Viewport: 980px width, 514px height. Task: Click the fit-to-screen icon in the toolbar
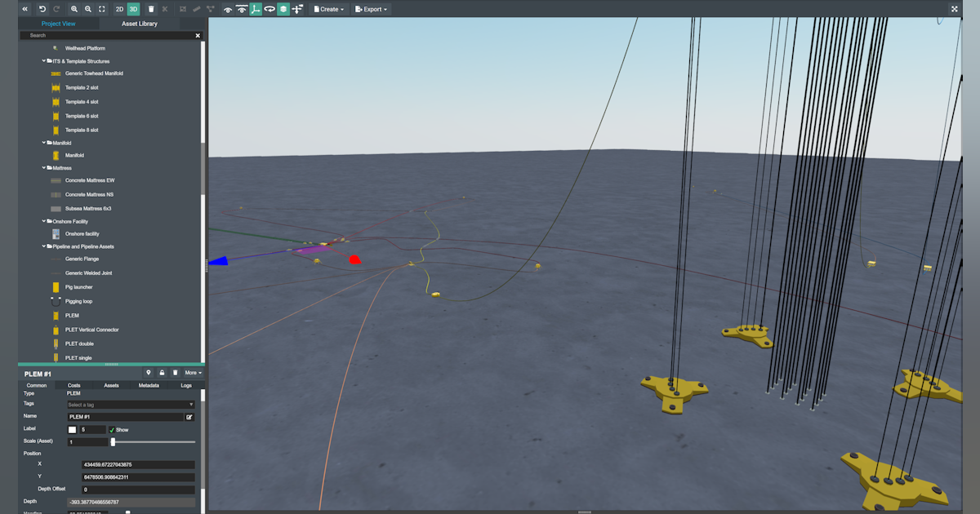[101, 9]
